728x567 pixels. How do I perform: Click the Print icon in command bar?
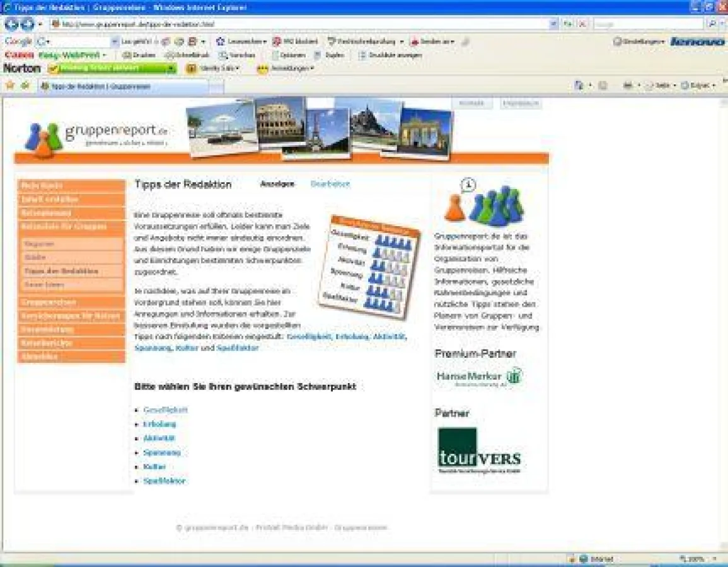(628, 86)
